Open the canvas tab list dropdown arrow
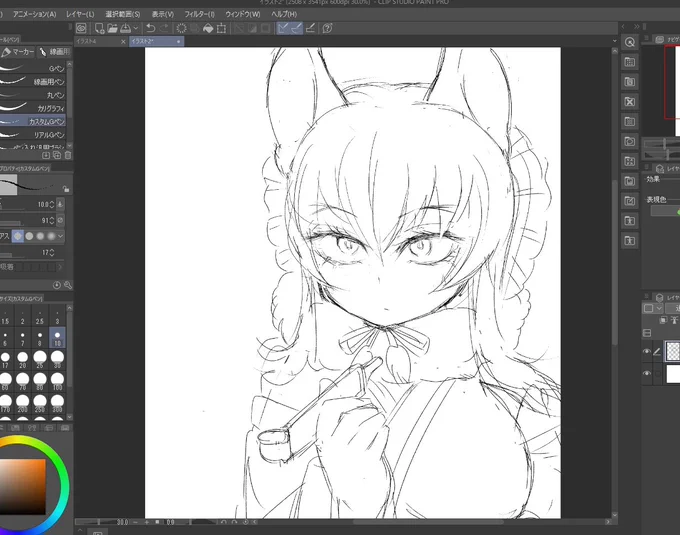Image resolution: width=680 pixels, height=535 pixels. [615, 41]
